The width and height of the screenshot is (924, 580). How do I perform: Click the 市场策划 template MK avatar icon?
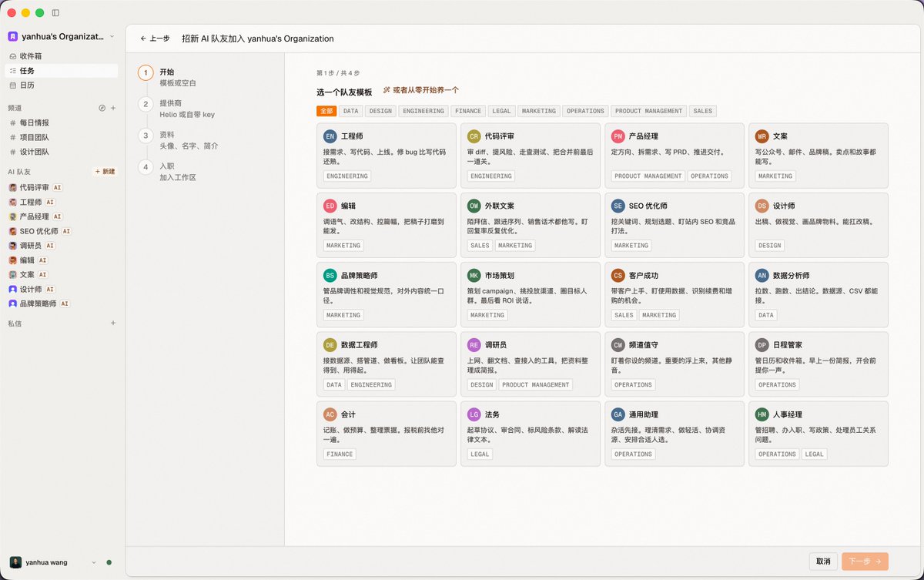474,275
